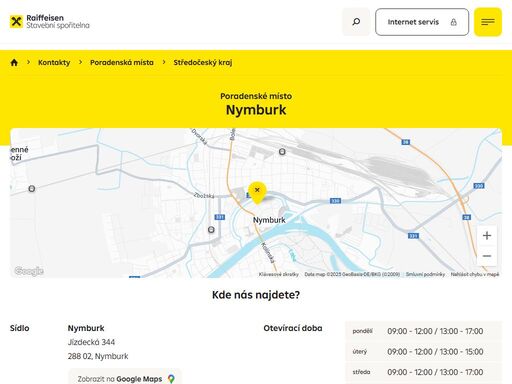Click the Zbožská street label on map
The width and height of the screenshot is (512, 384).
click(204, 196)
